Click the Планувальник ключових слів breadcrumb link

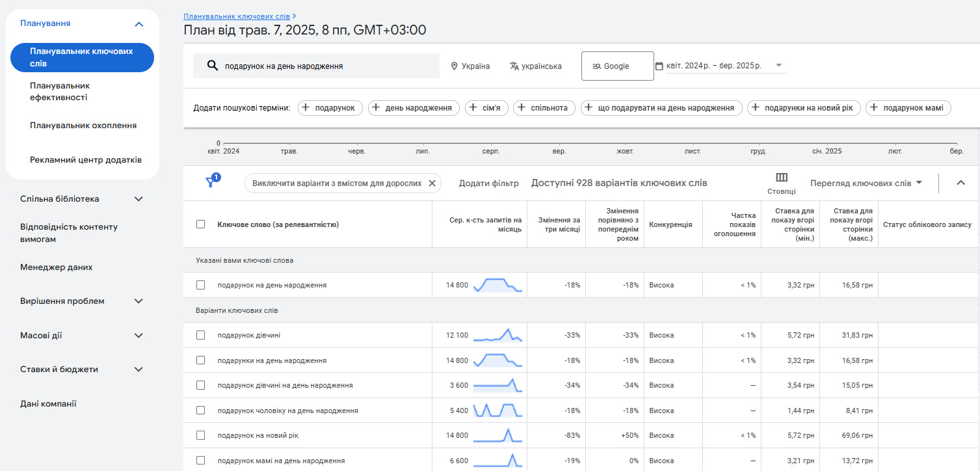pos(237,16)
